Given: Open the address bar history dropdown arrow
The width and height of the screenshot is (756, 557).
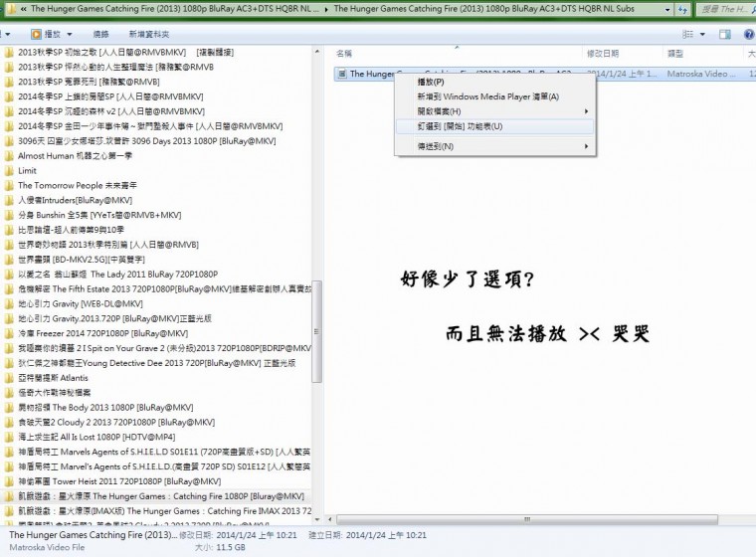Looking at the screenshot, I should click(x=667, y=9).
